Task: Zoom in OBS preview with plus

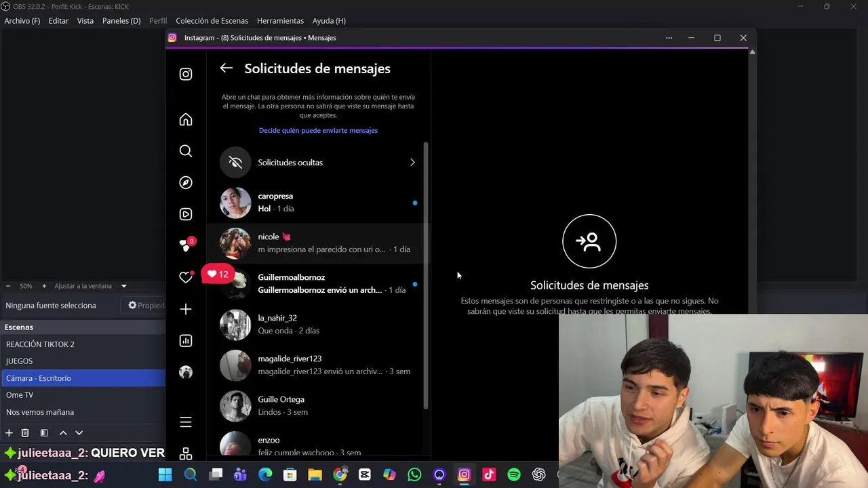Action: pos(44,286)
